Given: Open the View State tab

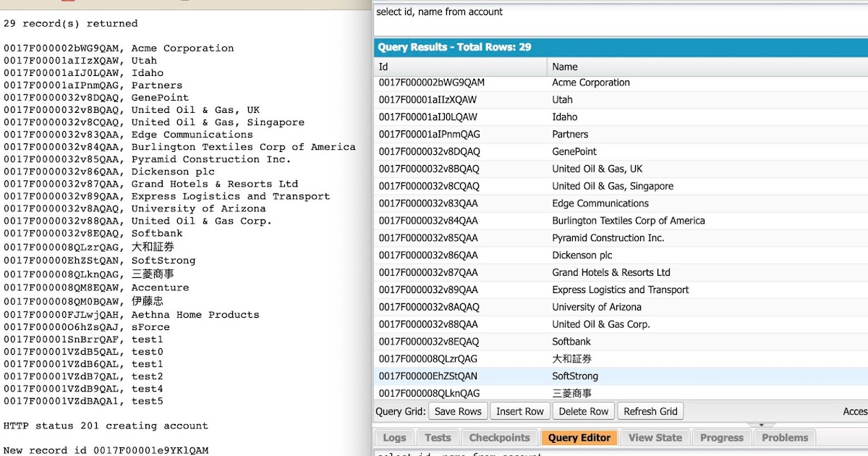Looking at the screenshot, I should click(x=655, y=437).
